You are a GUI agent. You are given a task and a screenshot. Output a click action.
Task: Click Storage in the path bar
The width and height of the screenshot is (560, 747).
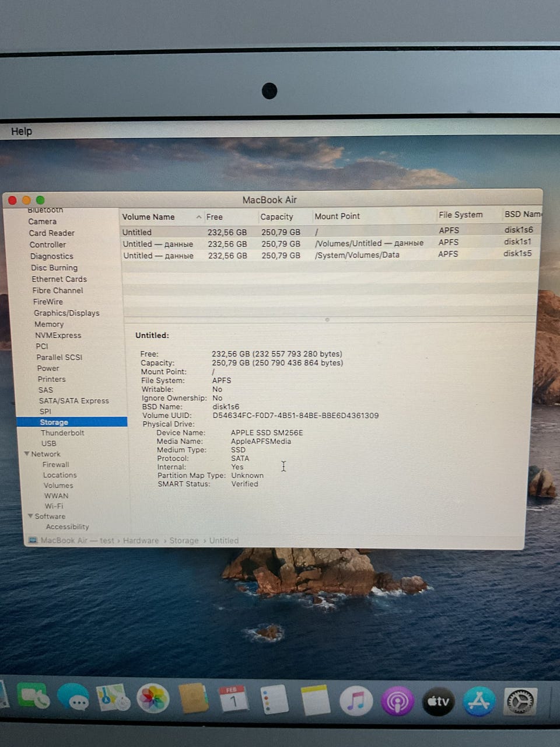click(x=184, y=540)
